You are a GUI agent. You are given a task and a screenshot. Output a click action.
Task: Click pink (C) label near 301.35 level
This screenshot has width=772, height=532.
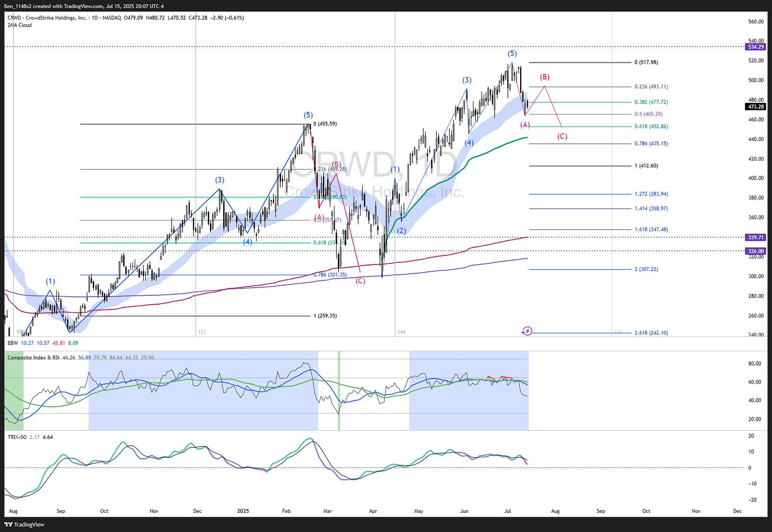(x=360, y=281)
